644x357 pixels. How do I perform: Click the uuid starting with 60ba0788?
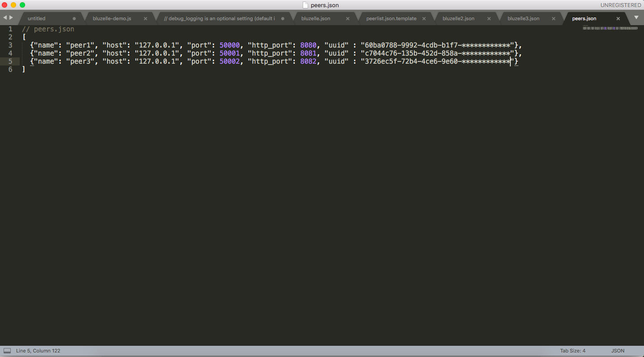[x=437, y=45]
